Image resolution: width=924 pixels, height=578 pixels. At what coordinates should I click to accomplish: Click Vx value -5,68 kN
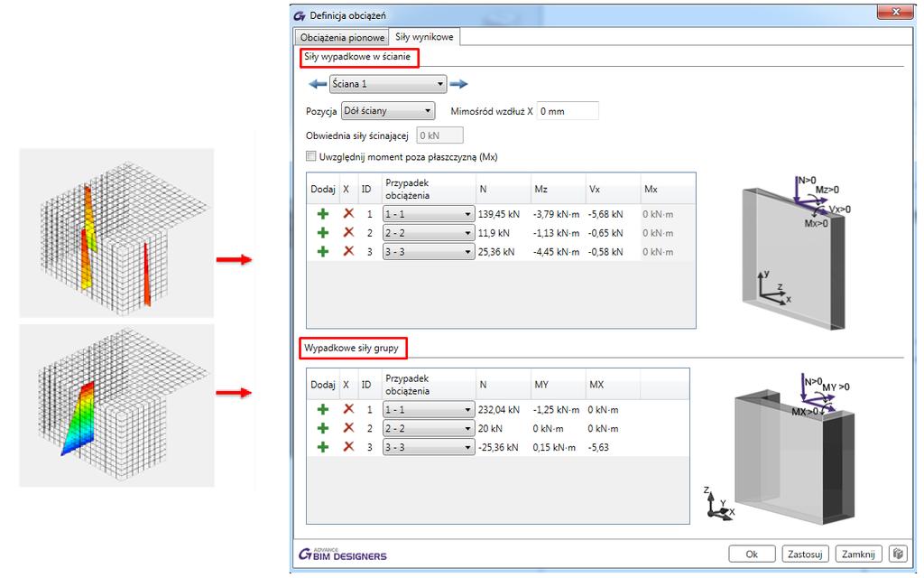605,214
